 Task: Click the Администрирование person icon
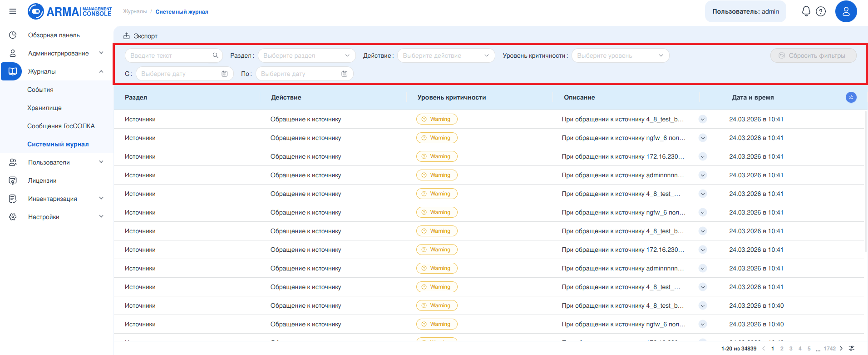pyautogui.click(x=13, y=53)
